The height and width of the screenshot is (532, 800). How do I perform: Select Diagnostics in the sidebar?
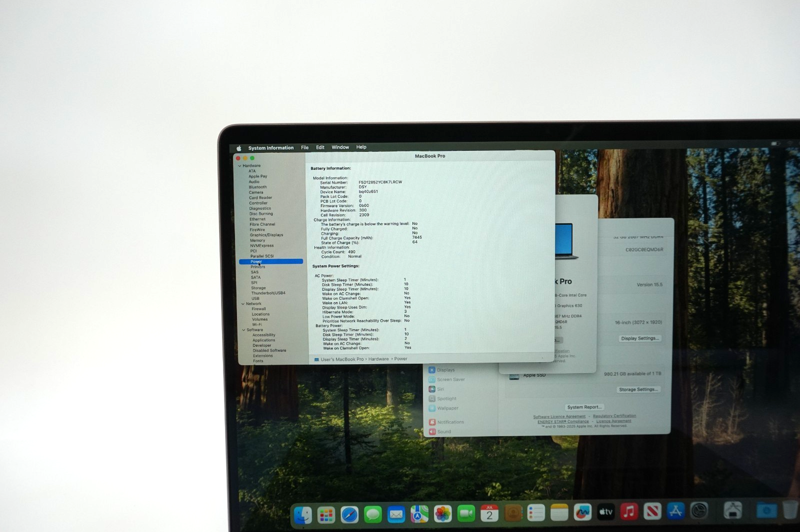click(x=260, y=208)
